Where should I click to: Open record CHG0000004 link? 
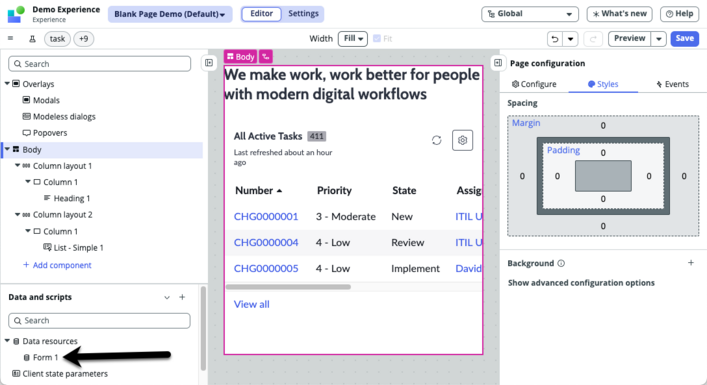coord(266,243)
